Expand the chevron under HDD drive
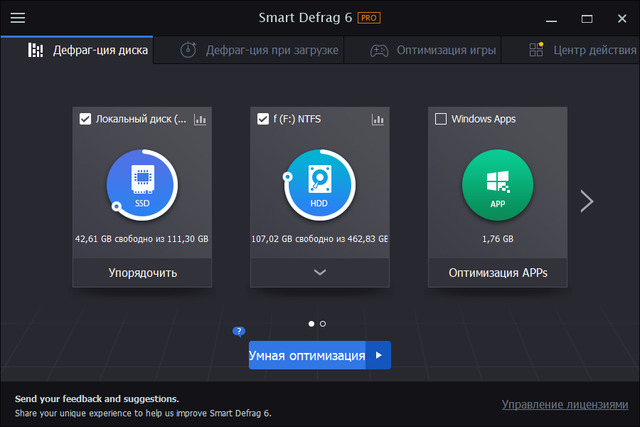Screen dimensions: 640x427 coord(319,272)
